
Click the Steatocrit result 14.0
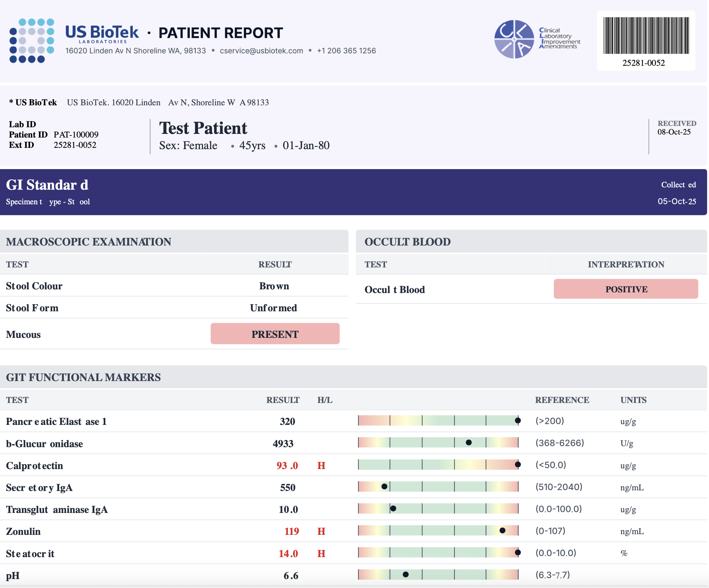click(288, 553)
